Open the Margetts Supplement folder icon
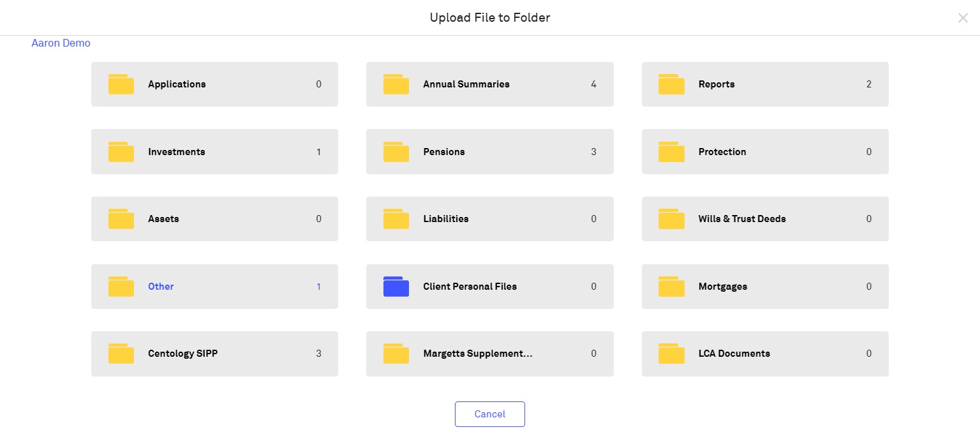The height and width of the screenshot is (441, 980). (x=396, y=354)
